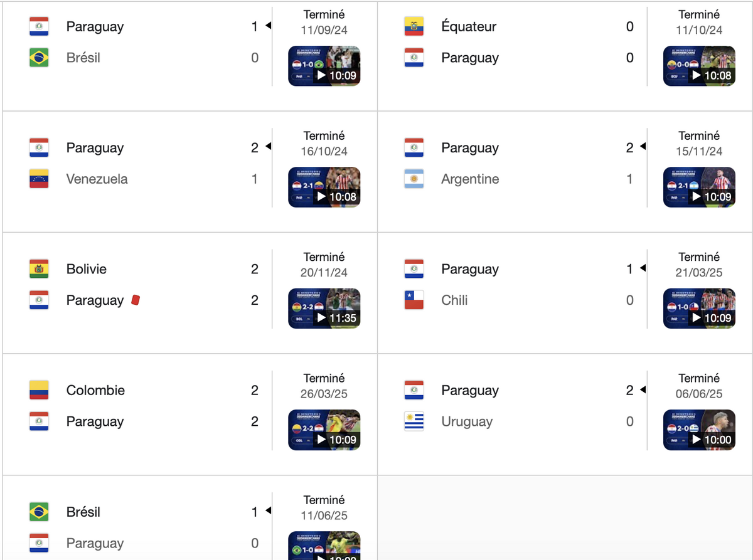
Task: Open the Argentine team link
Action: [x=470, y=179]
